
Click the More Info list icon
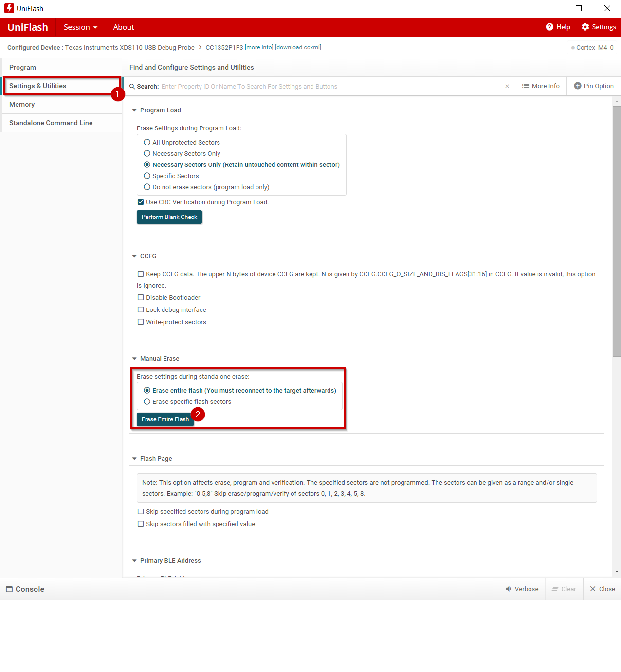click(526, 86)
